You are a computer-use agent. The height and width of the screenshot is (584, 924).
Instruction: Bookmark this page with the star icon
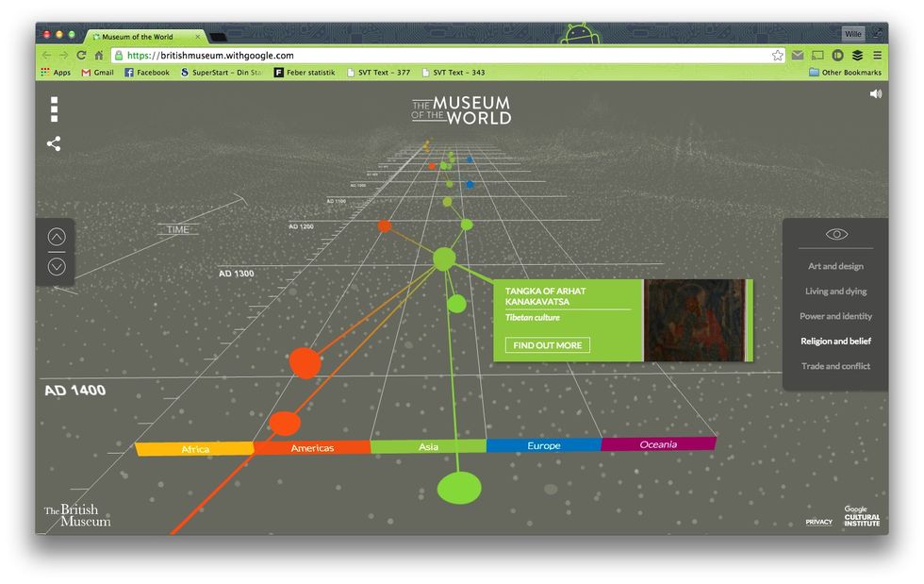coord(777,56)
